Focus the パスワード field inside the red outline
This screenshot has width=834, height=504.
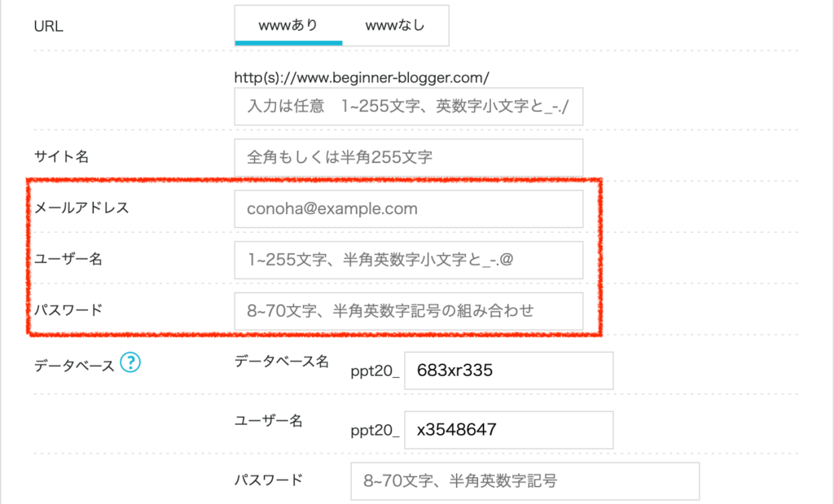click(x=409, y=311)
